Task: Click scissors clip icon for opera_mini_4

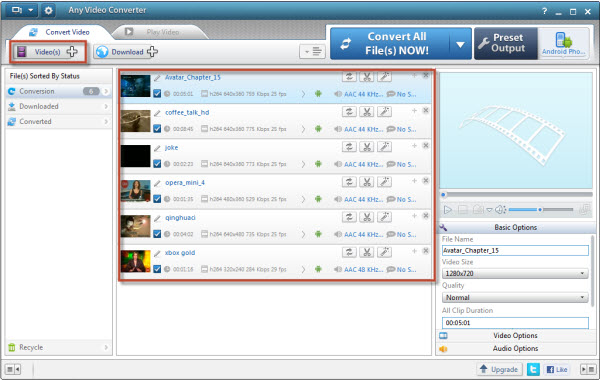Action: coord(367,182)
